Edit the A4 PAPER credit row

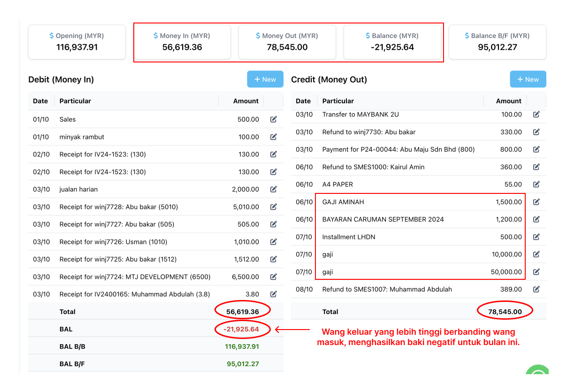[x=536, y=184]
